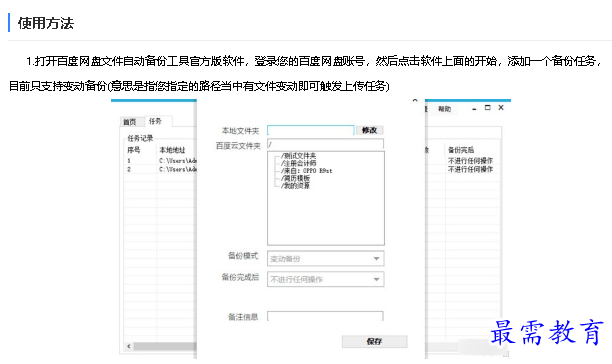Focus the 备注信息 input field

pos(325,316)
